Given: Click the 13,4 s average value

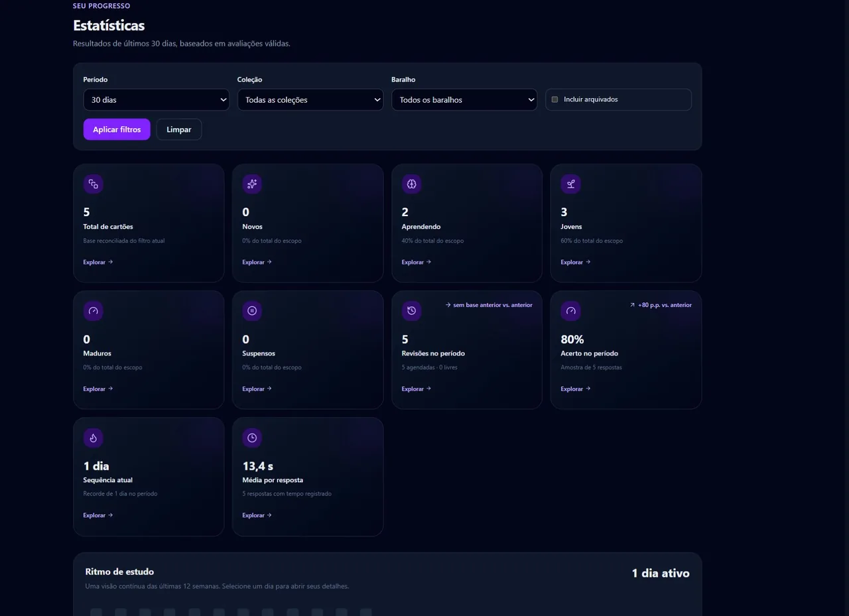Looking at the screenshot, I should coord(258,466).
